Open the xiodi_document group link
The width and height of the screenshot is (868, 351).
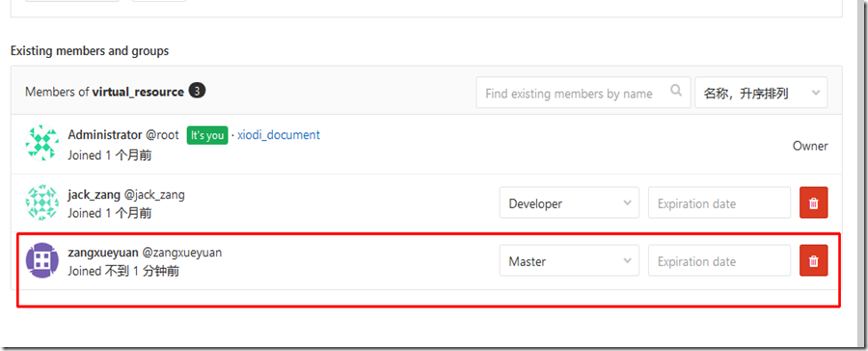[279, 135]
